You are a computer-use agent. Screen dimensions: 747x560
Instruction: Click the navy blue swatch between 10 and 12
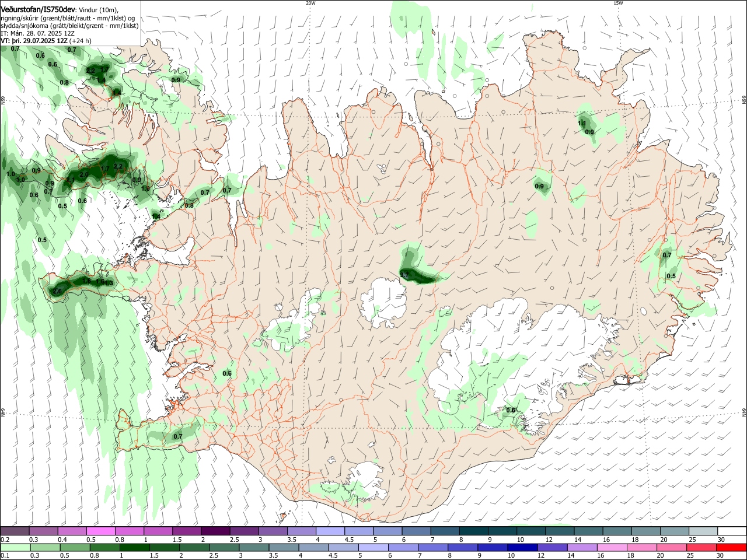[x=523, y=547]
